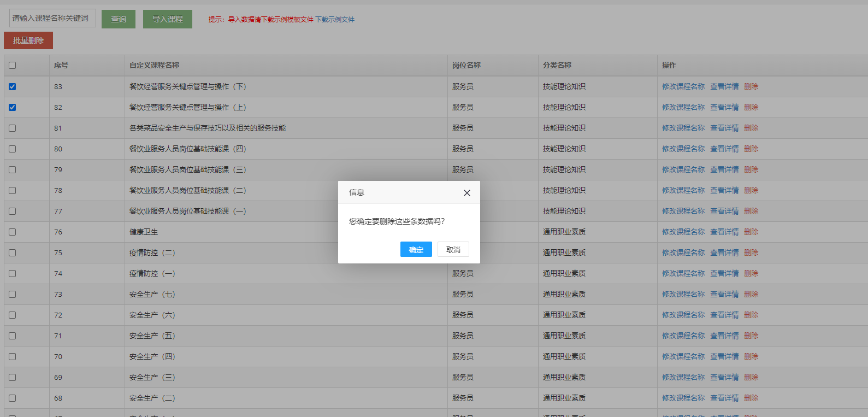Click 修改课程名称 for row 83
The height and width of the screenshot is (417, 868).
pos(683,86)
